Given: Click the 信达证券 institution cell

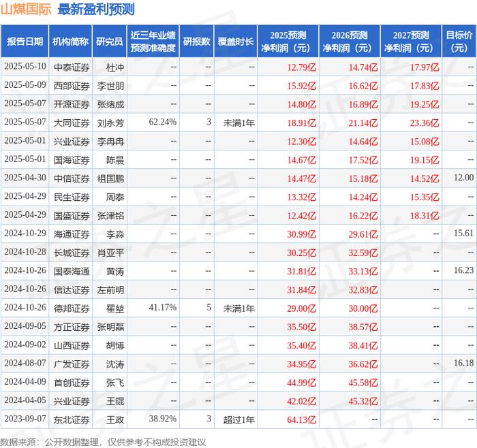Looking at the screenshot, I should 72,289.
